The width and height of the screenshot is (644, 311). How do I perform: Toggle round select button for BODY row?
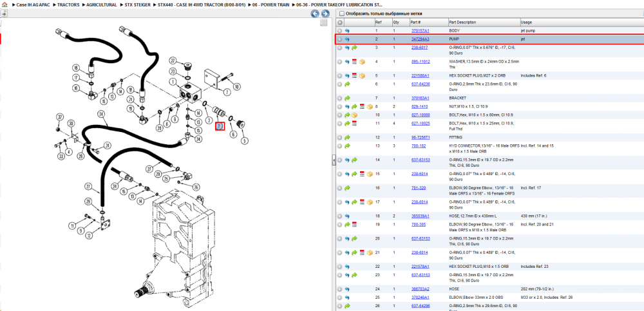pos(339,31)
